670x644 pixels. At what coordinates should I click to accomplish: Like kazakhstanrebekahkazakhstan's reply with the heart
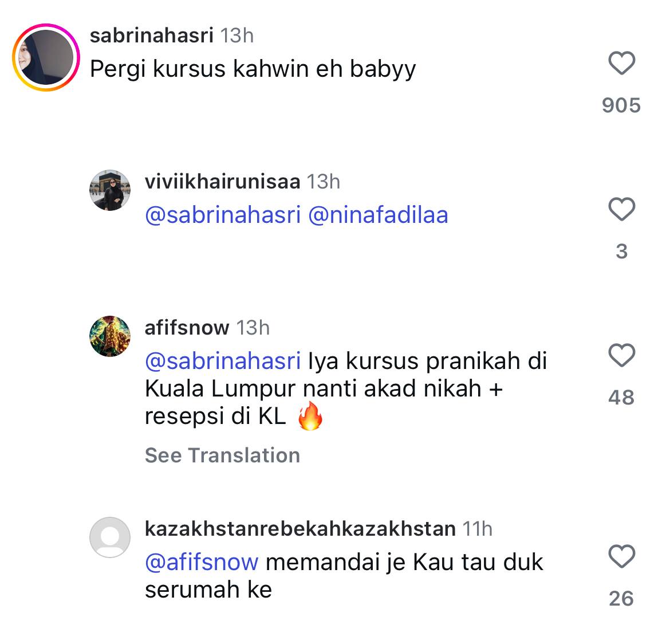click(622, 556)
